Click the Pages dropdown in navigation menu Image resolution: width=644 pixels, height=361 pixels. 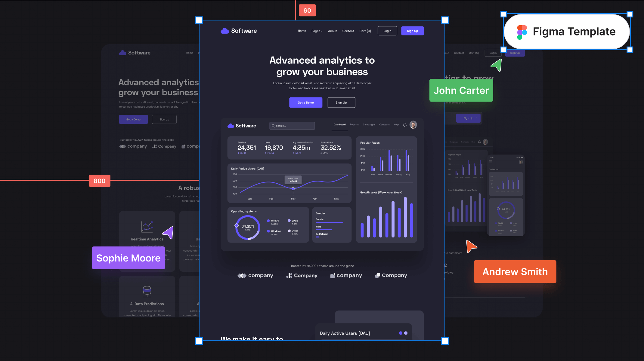coord(317,31)
